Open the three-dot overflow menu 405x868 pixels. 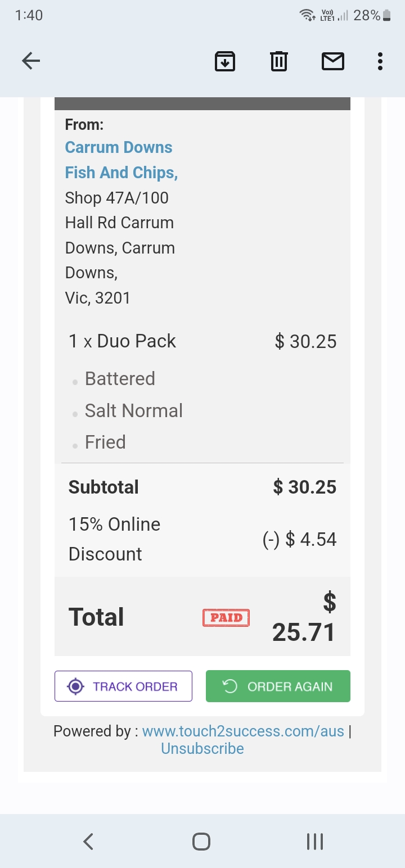click(380, 61)
